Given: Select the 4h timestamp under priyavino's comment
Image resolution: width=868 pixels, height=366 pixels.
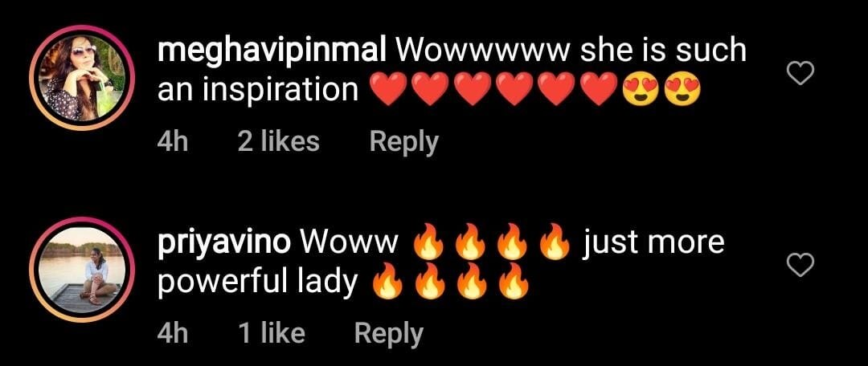Looking at the screenshot, I should (x=173, y=333).
